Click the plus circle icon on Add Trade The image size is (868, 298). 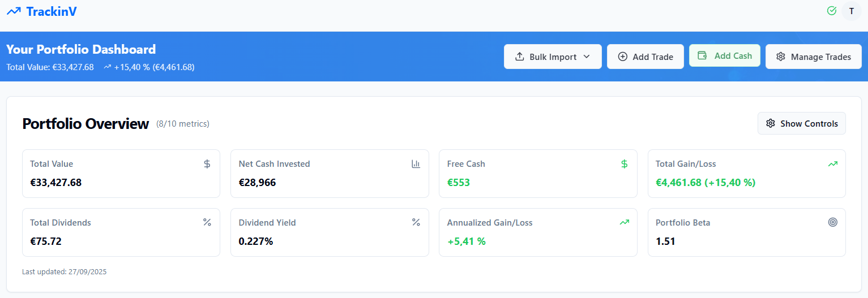point(623,57)
